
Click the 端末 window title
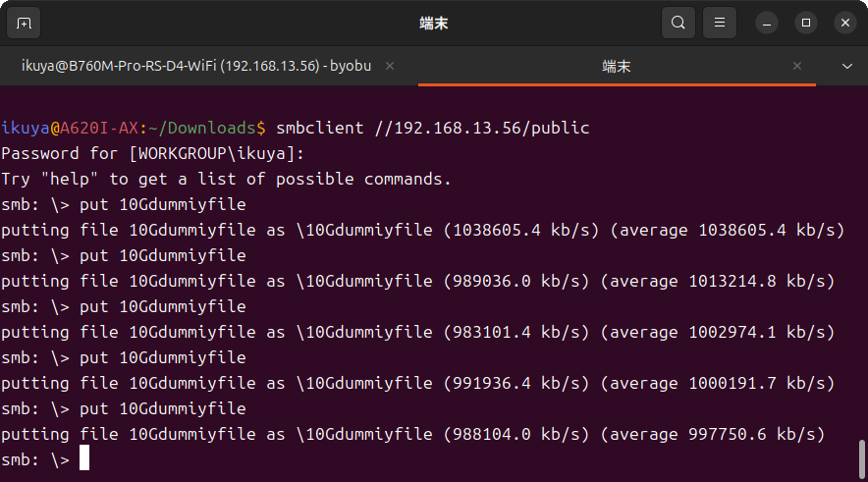tap(433, 24)
